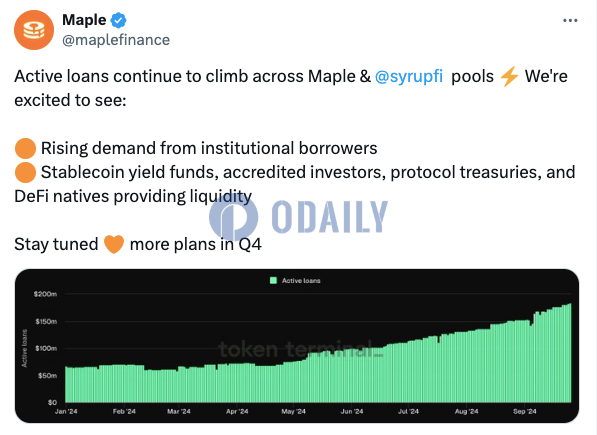Viewport: 597px width, 435px height.
Task: Click the blue verified badge
Action: click(118, 20)
